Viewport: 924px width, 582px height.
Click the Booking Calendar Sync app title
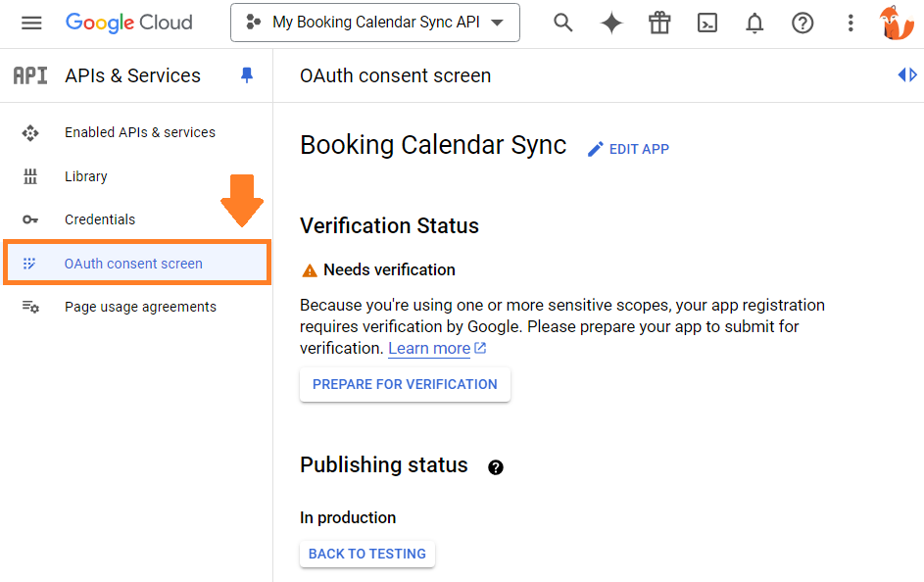[433, 145]
